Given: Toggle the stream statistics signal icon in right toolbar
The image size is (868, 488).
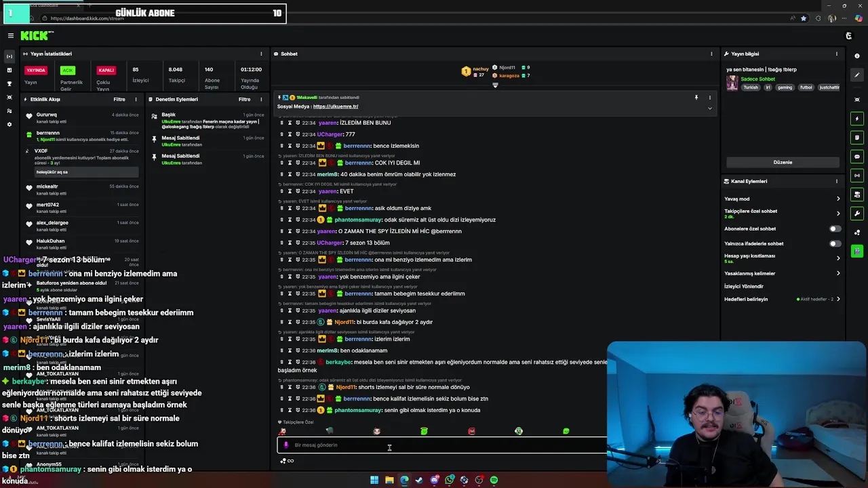Looking at the screenshot, I should click(x=857, y=176).
